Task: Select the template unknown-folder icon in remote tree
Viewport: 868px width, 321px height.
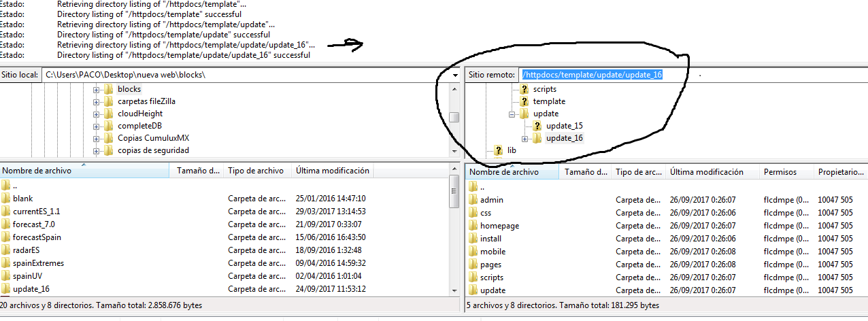Action: pyautogui.click(x=524, y=101)
